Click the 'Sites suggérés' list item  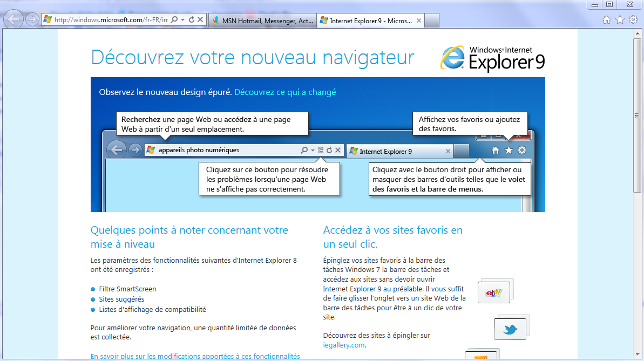(x=121, y=299)
